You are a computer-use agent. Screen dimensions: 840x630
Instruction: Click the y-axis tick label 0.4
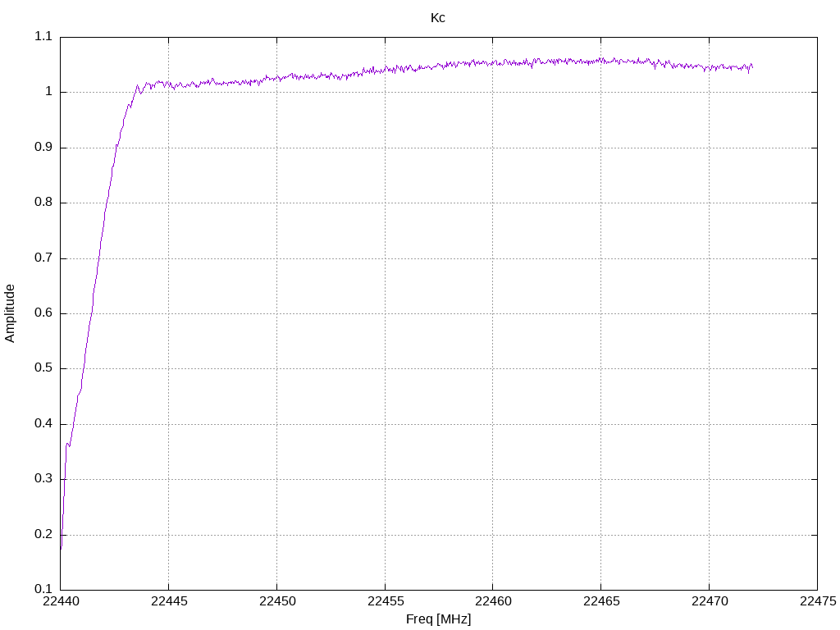[43, 424]
